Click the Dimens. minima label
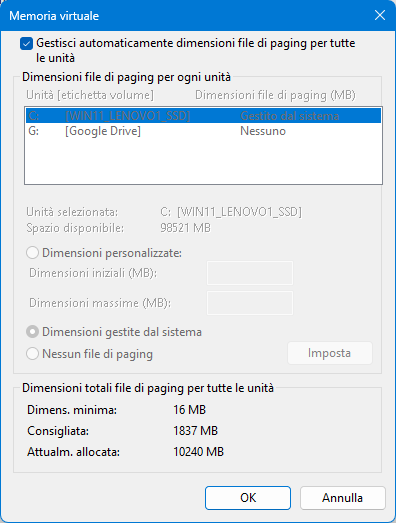The height and width of the screenshot is (523, 396). pyautogui.click(x=72, y=410)
